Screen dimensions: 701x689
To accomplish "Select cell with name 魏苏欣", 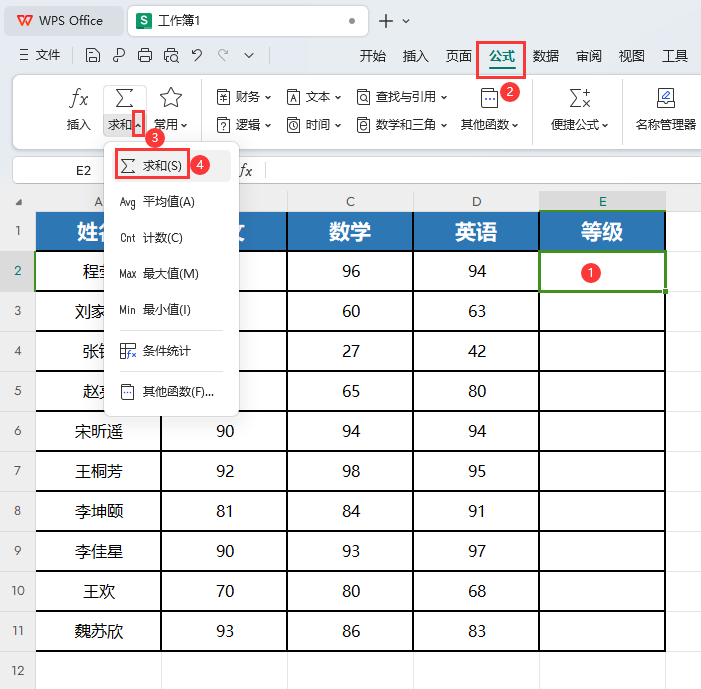I will pos(98,631).
